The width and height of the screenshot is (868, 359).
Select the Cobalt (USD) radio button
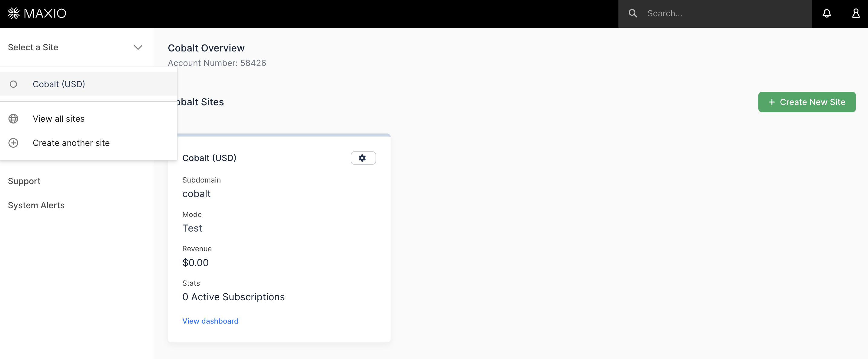point(14,84)
